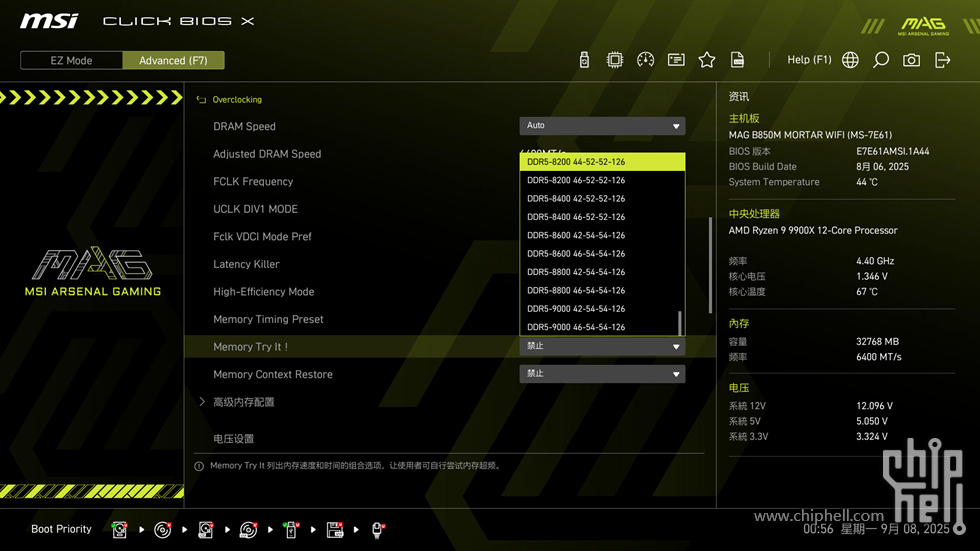Click the 电压设置 section heading
Viewport: 980px width, 551px height.
pyautogui.click(x=233, y=439)
